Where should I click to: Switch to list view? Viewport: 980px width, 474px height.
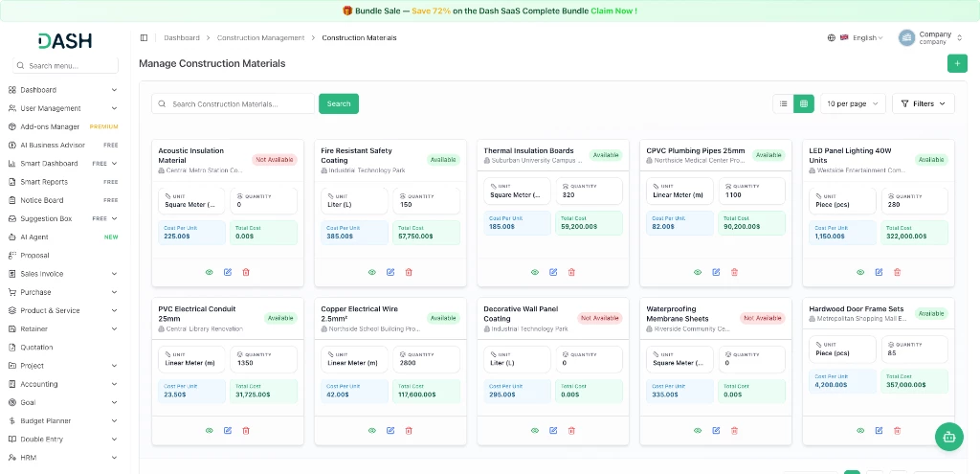point(783,103)
